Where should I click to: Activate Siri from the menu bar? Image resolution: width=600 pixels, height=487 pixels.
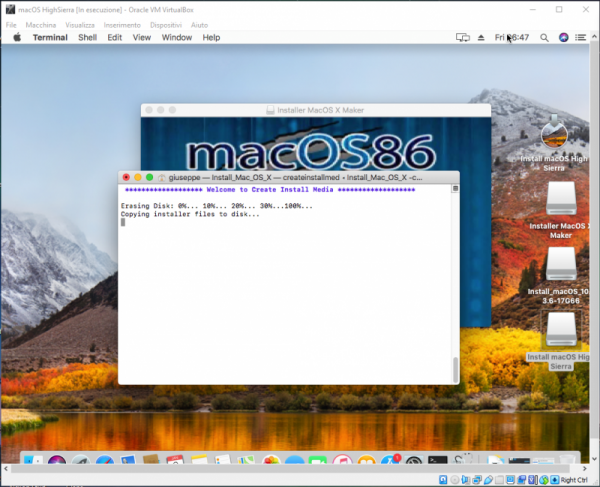click(563, 37)
